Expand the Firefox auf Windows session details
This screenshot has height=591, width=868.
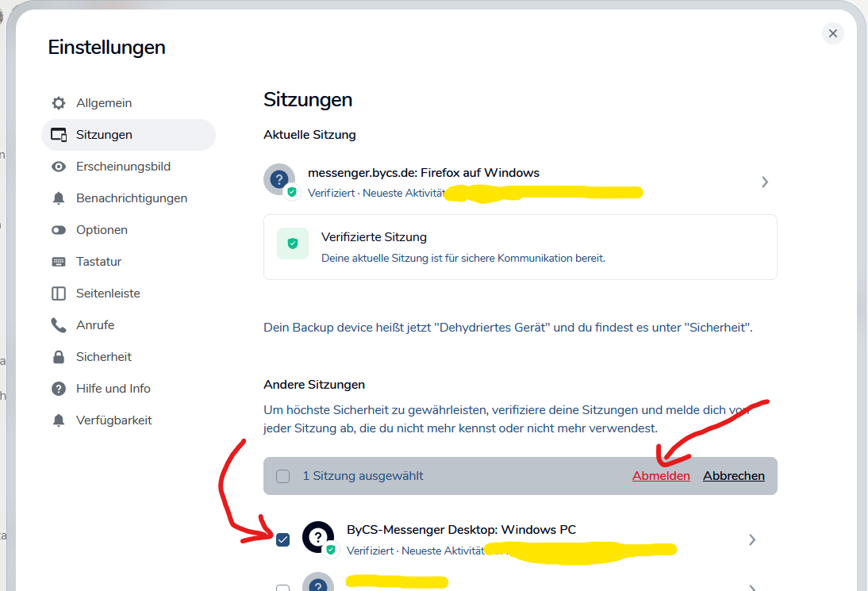point(764,182)
